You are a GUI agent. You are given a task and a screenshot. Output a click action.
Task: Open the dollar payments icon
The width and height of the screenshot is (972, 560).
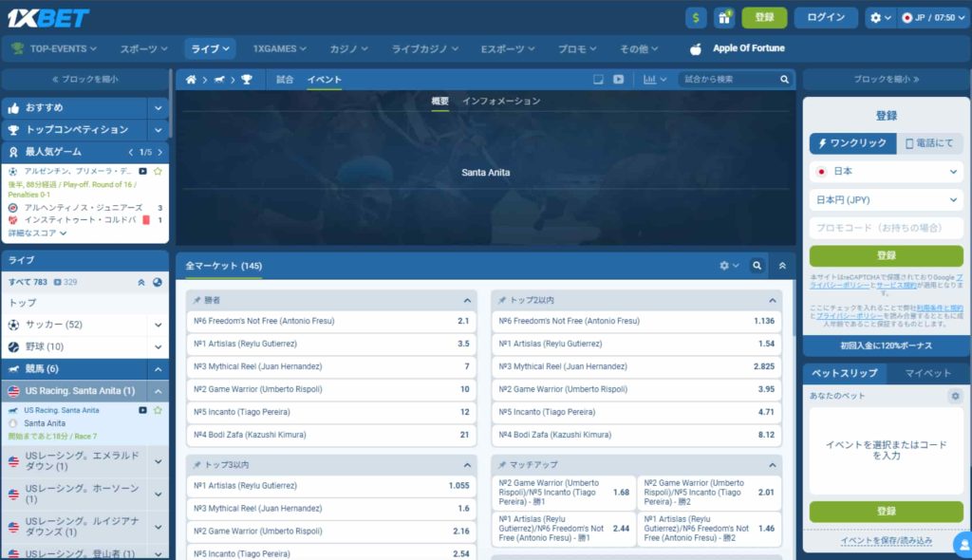coord(696,18)
